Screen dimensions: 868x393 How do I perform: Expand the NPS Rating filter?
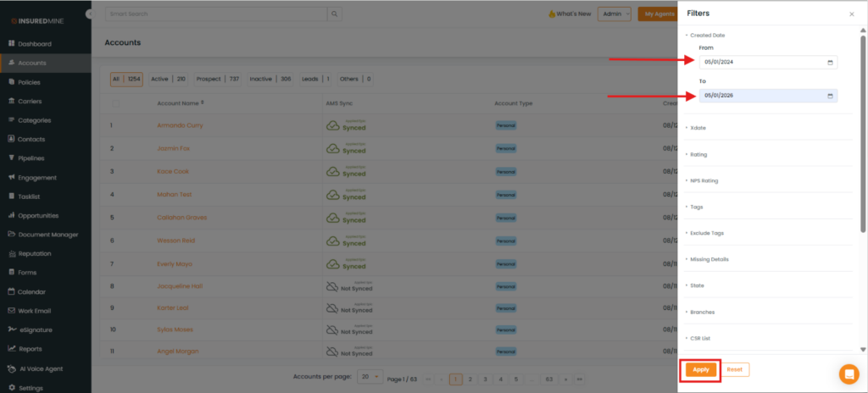point(702,180)
